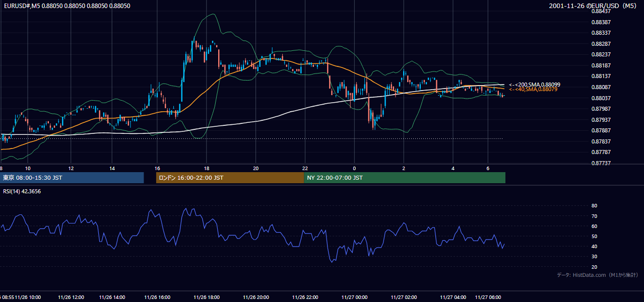Screen dimensions: 644x302
Task: Select the NY 22:00-07:00 JST session bar
Action: tap(405, 178)
